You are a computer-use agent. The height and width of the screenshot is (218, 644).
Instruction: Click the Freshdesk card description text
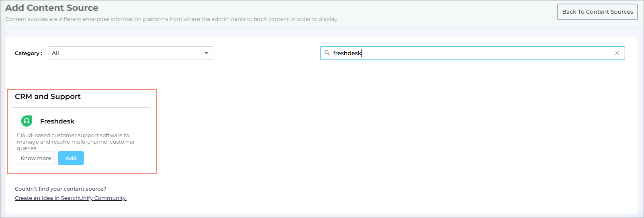[x=76, y=142]
